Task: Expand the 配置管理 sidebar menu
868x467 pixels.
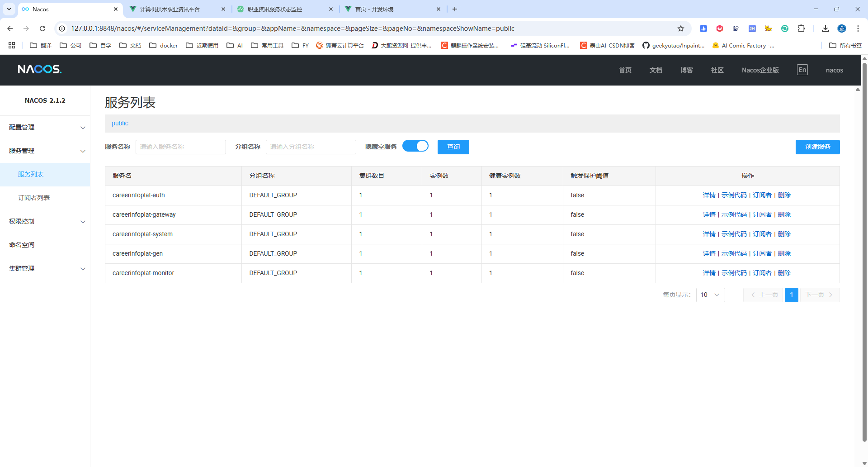Action: 45,128
